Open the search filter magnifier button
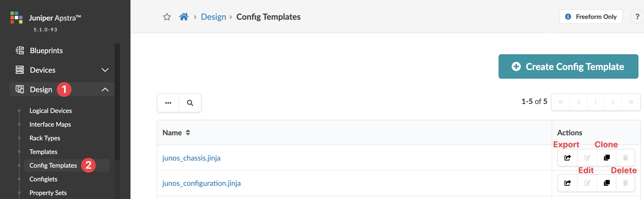The width and height of the screenshot is (644, 199). (x=190, y=103)
